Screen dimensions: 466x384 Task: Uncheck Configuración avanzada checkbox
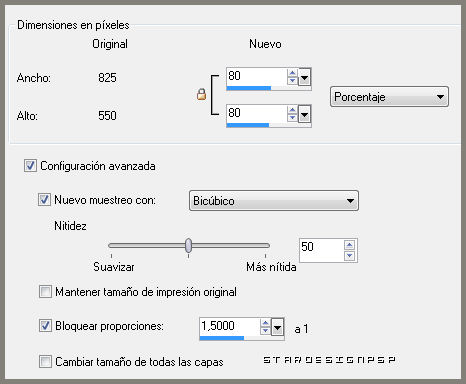click(30, 166)
